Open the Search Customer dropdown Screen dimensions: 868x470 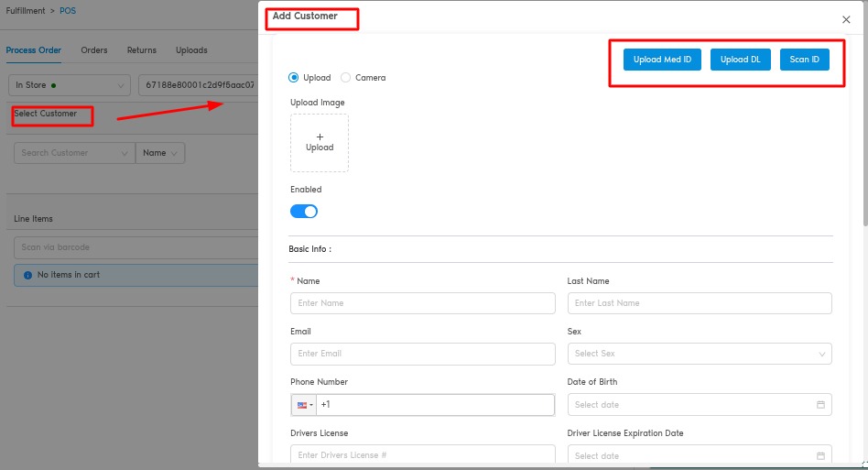click(74, 153)
